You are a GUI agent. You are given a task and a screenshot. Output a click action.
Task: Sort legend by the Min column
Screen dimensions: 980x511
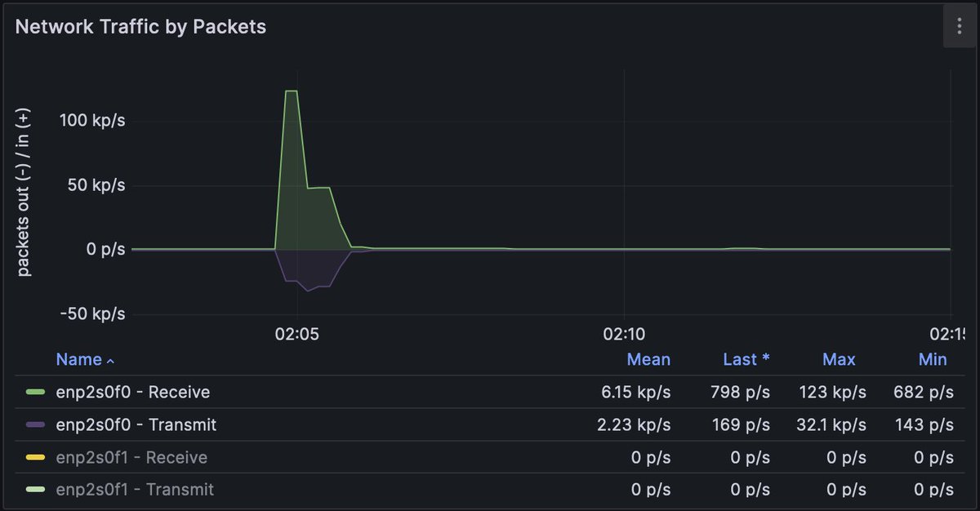[x=933, y=359]
